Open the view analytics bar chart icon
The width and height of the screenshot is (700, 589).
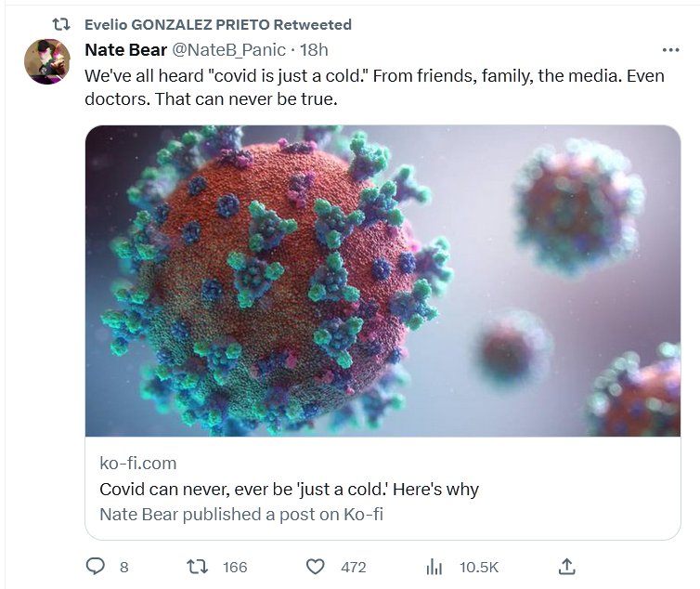tap(433, 566)
